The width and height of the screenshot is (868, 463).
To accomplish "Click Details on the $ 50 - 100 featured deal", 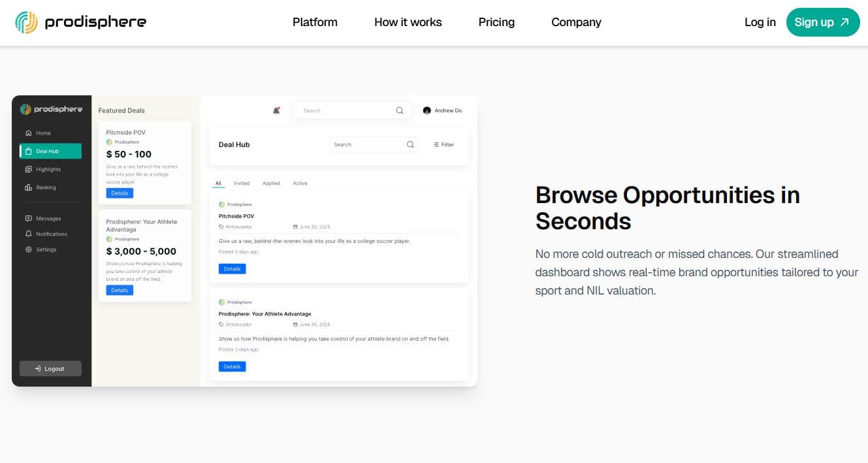I will (x=120, y=193).
